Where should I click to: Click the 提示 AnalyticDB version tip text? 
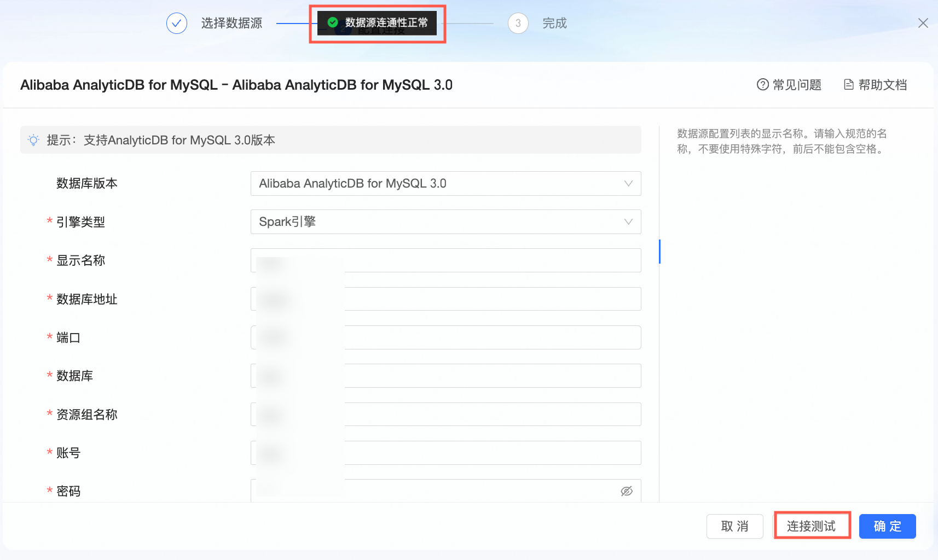161,140
